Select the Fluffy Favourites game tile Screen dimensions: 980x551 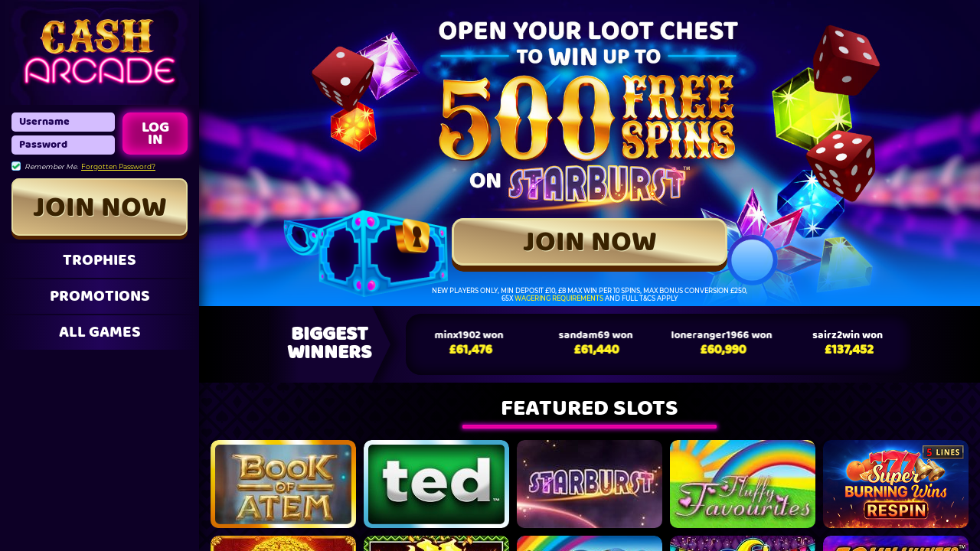743,484
